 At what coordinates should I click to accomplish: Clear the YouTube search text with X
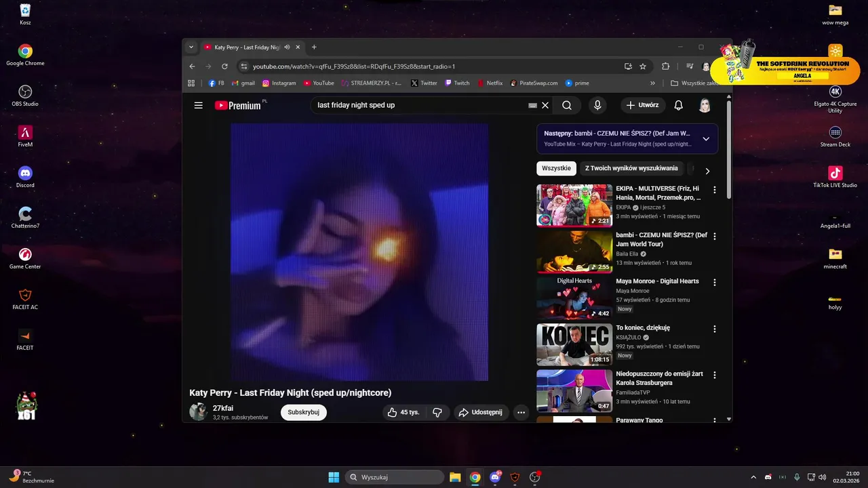(545, 105)
